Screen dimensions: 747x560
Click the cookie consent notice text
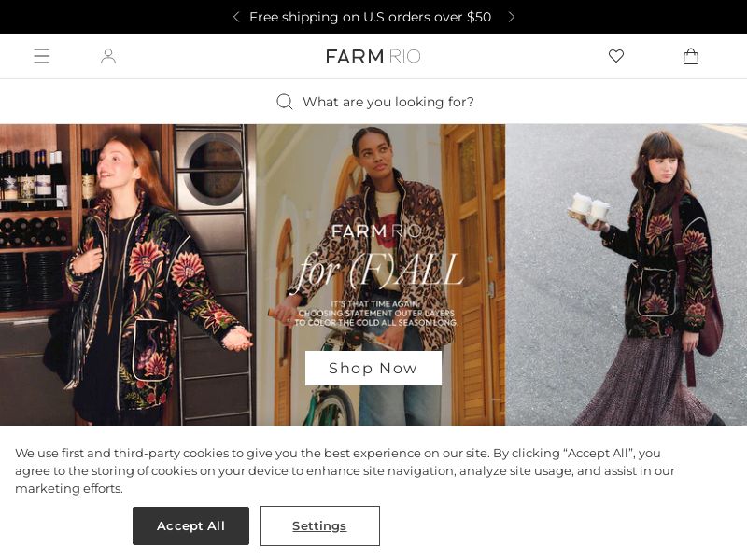pyautogui.click(x=345, y=470)
